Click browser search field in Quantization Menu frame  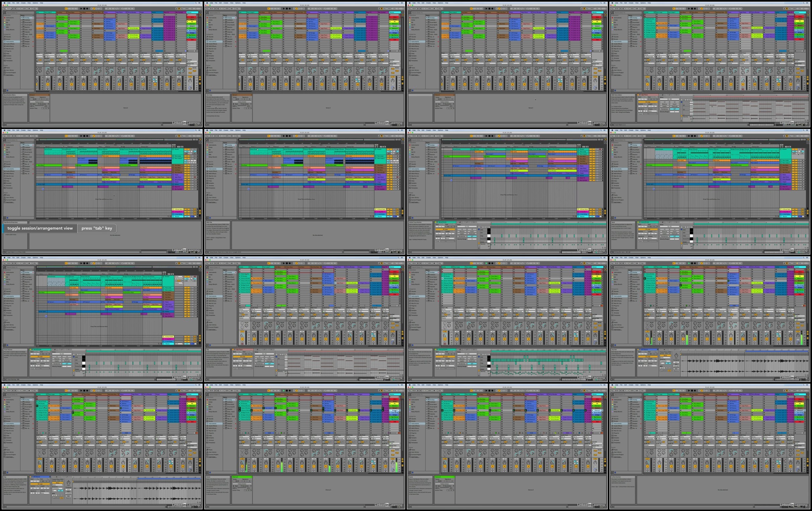point(20,12)
